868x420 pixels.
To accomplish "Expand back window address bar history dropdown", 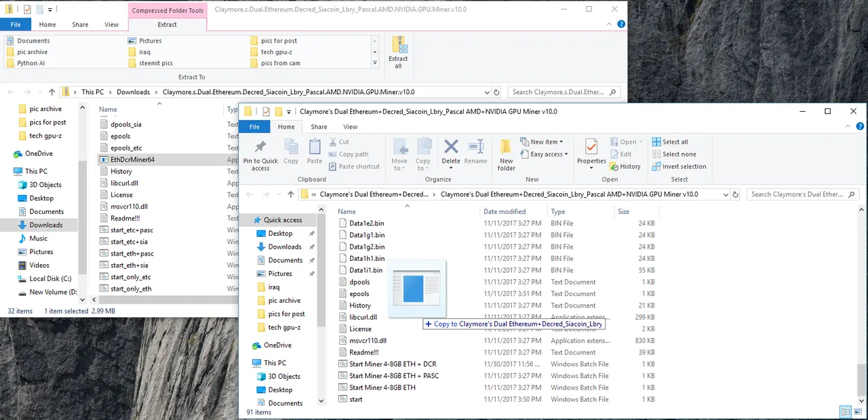I will tap(486, 92).
